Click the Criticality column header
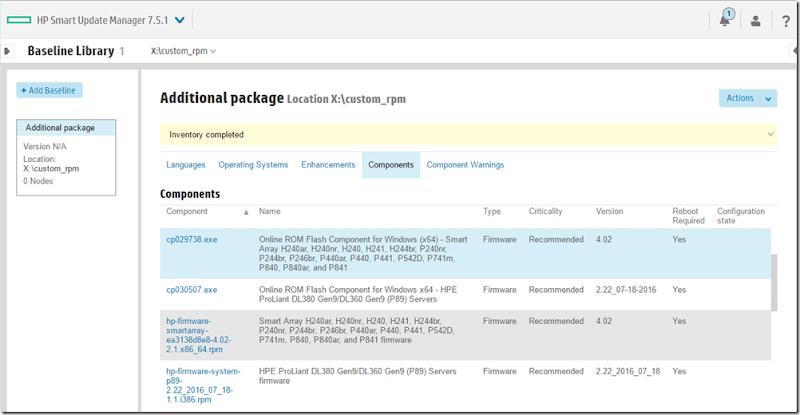 coord(545,211)
